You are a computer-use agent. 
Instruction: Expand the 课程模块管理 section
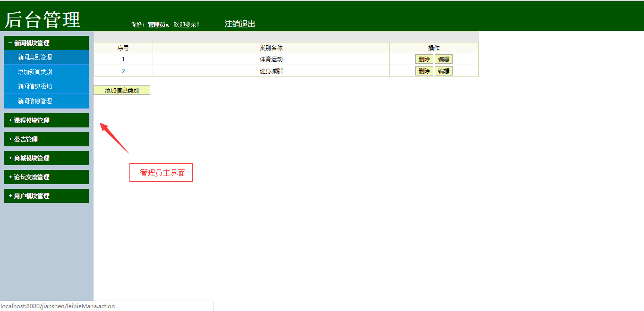[46, 120]
